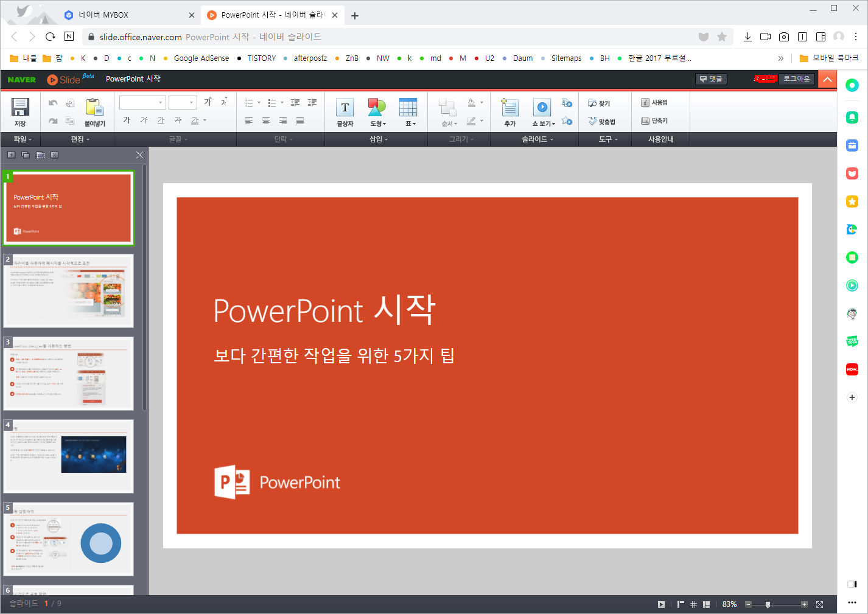The width and height of the screenshot is (868, 614).
Task: Open the 표 table dropdown
Action: (408, 113)
